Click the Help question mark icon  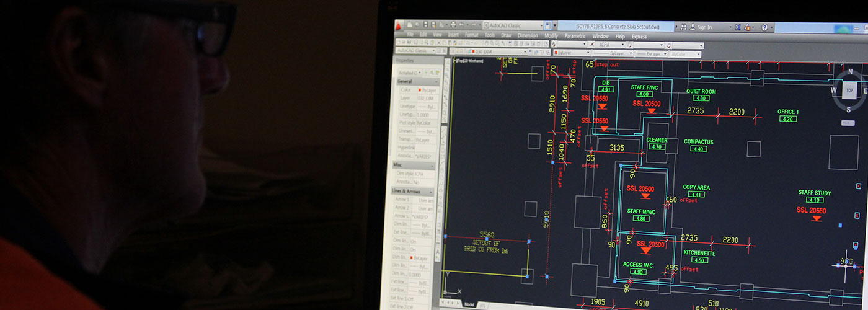coord(764,27)
